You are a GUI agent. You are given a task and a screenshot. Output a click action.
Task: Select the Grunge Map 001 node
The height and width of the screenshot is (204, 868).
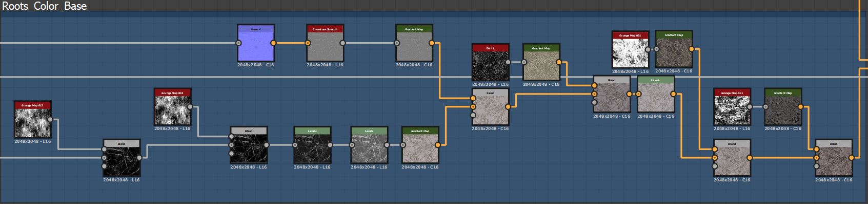coord(630,49)
